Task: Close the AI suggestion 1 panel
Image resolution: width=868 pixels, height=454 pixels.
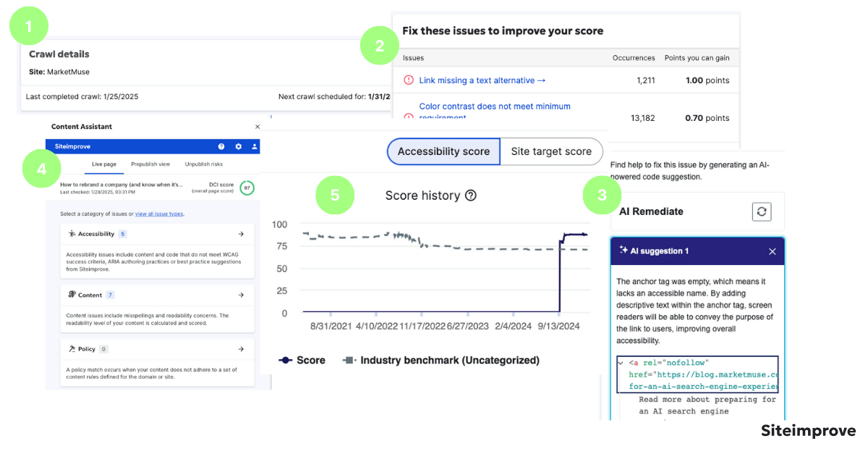Action: point(772,251)
